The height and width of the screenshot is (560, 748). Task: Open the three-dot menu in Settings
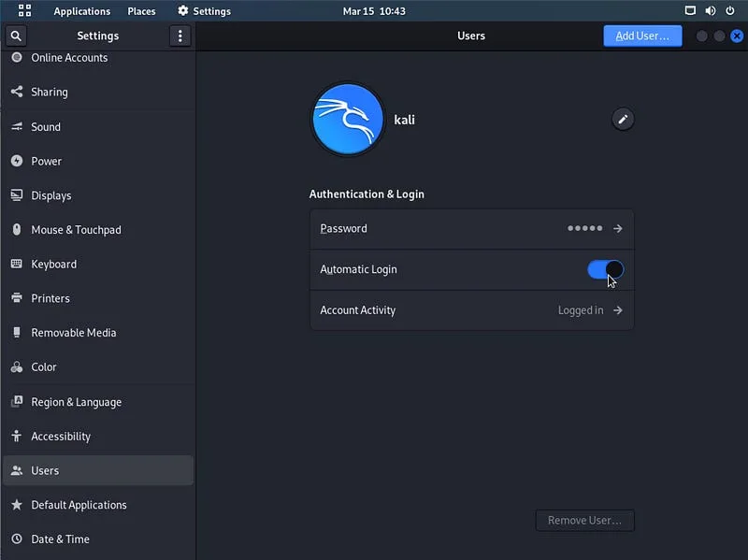[x=180, y=35]
